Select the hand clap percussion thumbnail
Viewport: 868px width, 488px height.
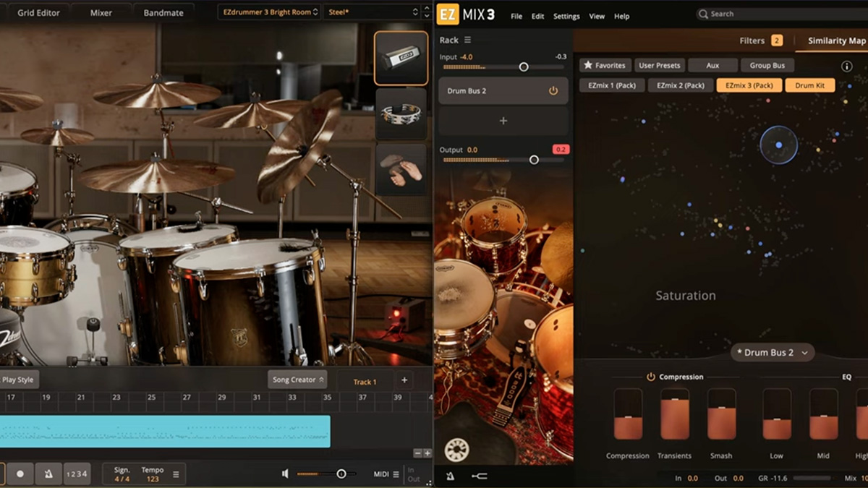click(401, 169)
